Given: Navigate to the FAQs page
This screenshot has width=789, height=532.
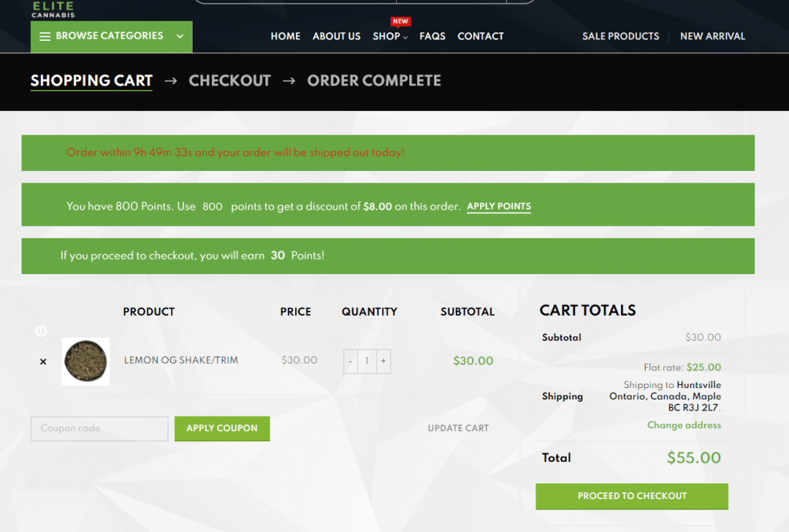Looking at the screenshot, I should 432,36.
